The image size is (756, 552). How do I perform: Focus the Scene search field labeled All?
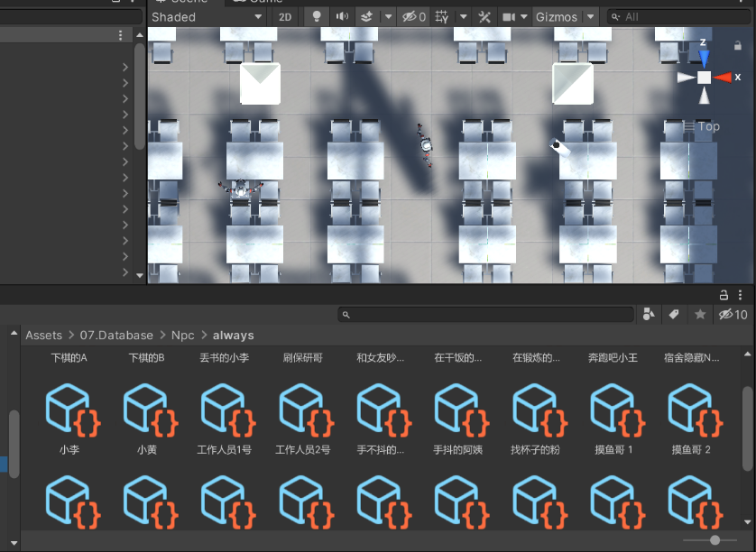click(678, 17)
